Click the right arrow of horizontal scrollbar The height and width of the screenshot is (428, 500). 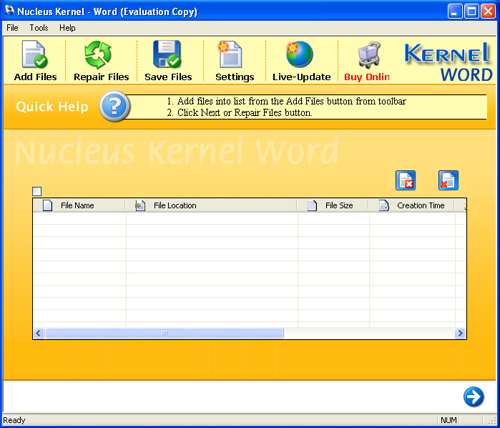(x=460, y=333)
